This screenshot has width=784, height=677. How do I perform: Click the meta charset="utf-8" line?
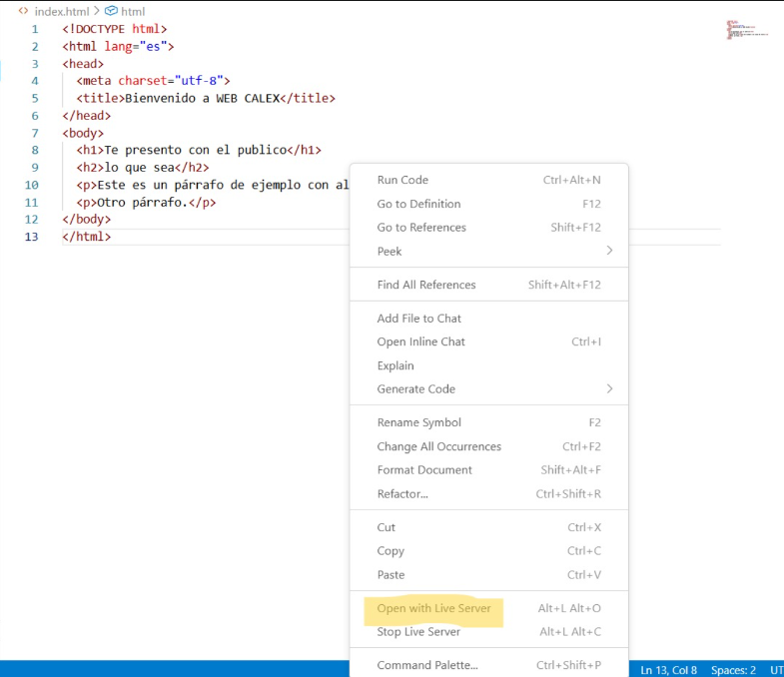(x=153, y=81)
